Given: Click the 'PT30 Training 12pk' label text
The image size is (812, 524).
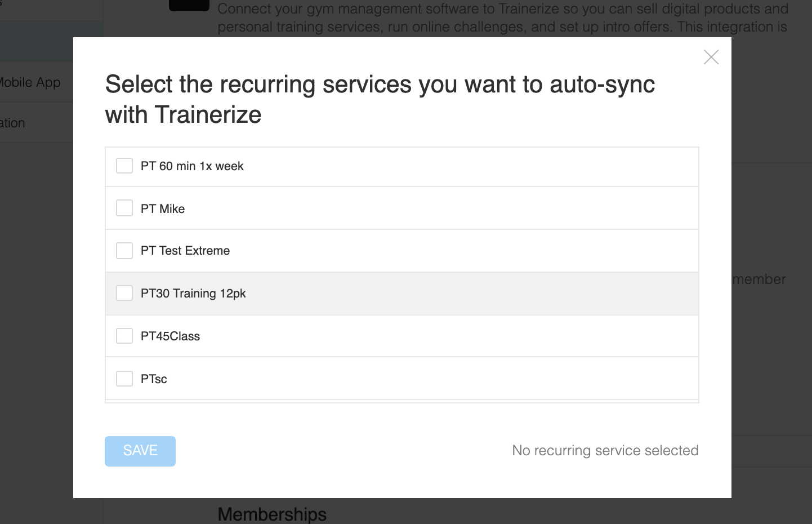Looking at the screenshot, I should click(193, 294).
